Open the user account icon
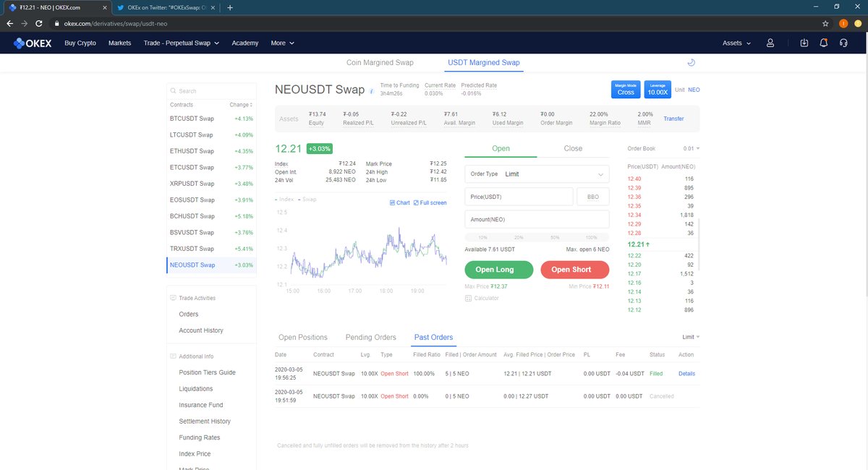The height and width of the screenshot is (470, 868). [770, 43]
